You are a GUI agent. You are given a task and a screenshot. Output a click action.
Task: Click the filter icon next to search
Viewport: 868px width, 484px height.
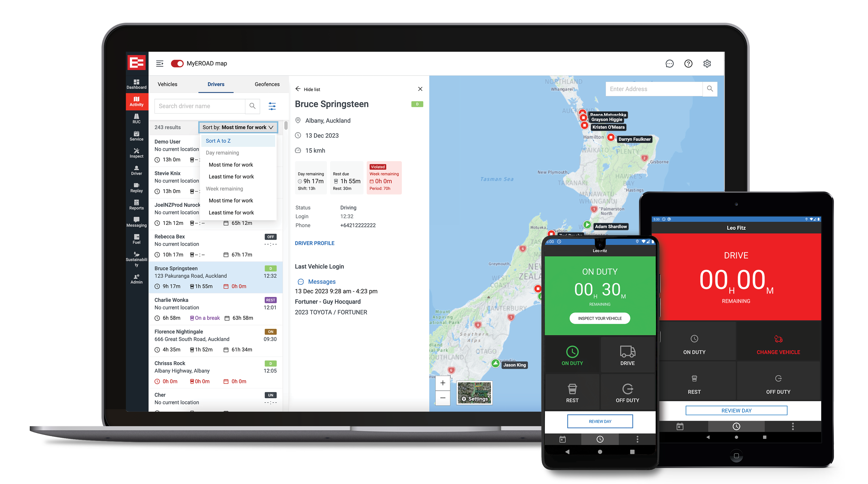point(272,106)
